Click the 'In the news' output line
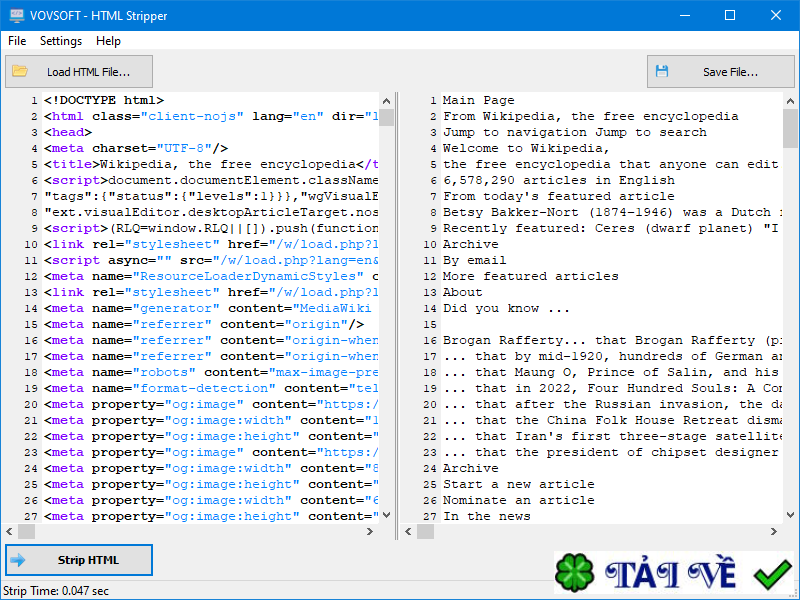This screenshot has height=600, width=800. (x=487, y=517)
